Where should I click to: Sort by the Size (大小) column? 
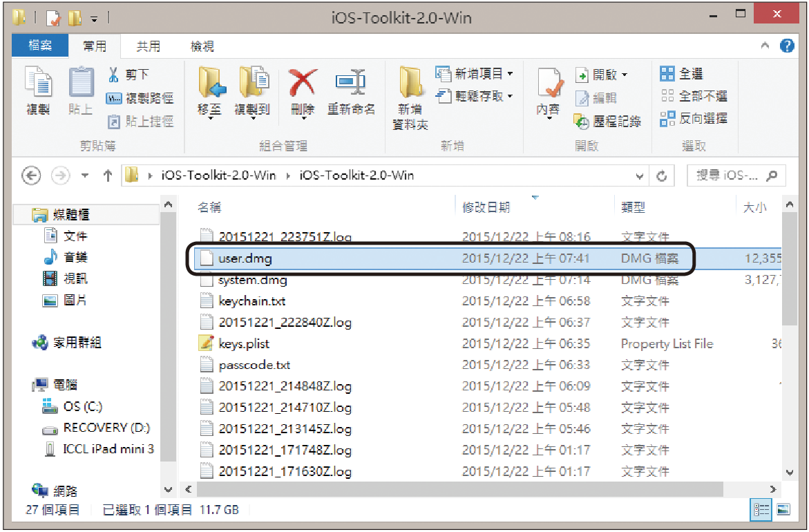[x=755, y=207]
